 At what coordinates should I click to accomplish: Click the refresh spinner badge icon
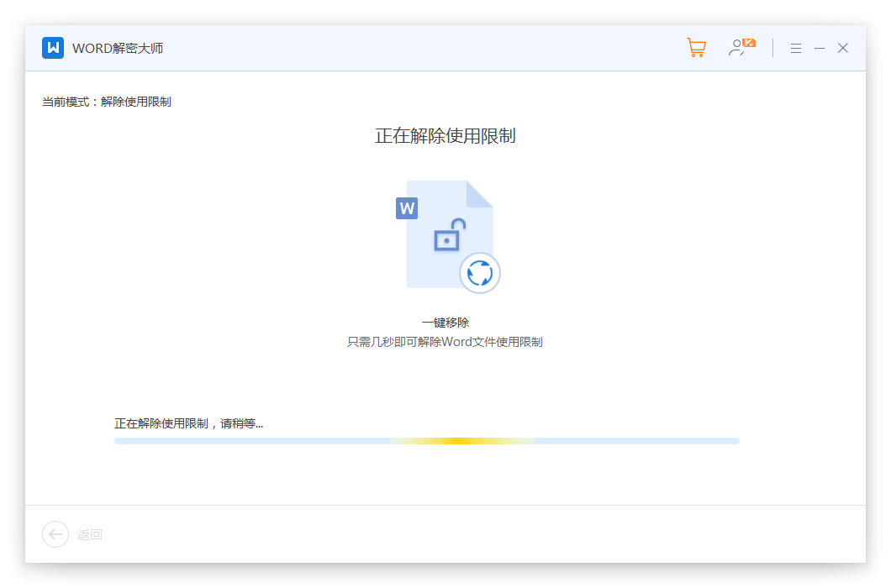click(480, 273)
